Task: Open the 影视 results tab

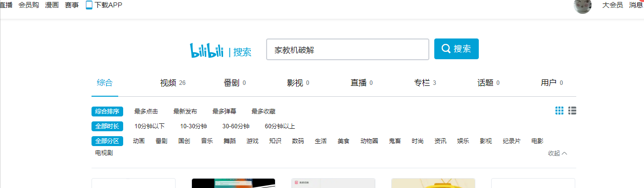Action: point(298,83)
